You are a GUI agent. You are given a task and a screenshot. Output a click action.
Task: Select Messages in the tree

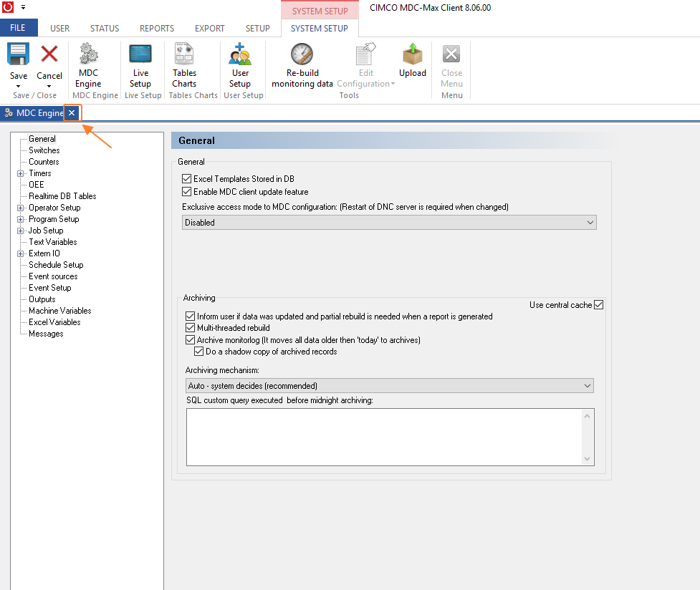click(x=46, y=334)
